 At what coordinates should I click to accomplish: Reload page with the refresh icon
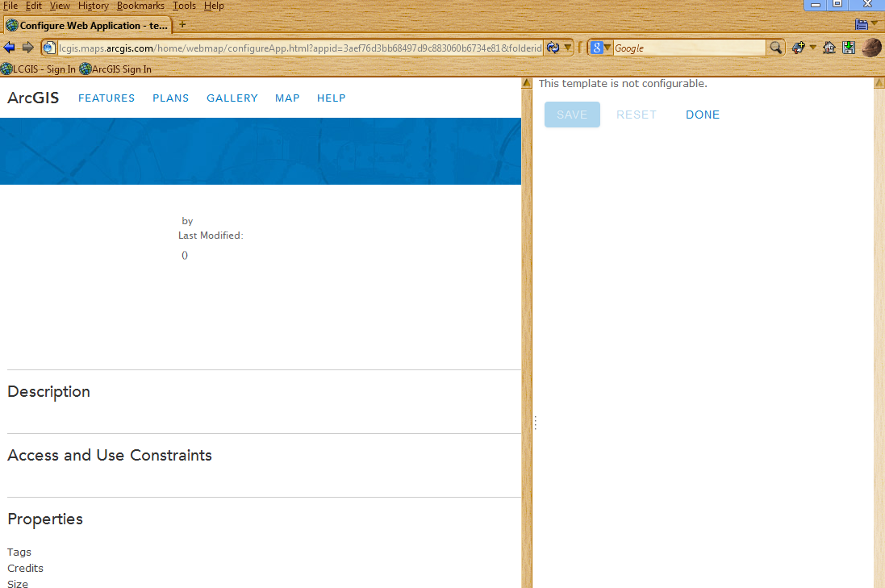(553, 48)
